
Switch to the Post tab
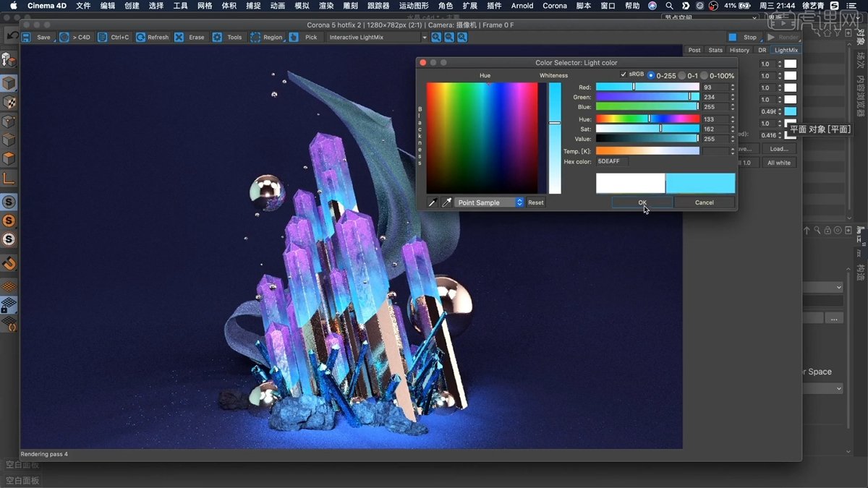pos(694,50)
